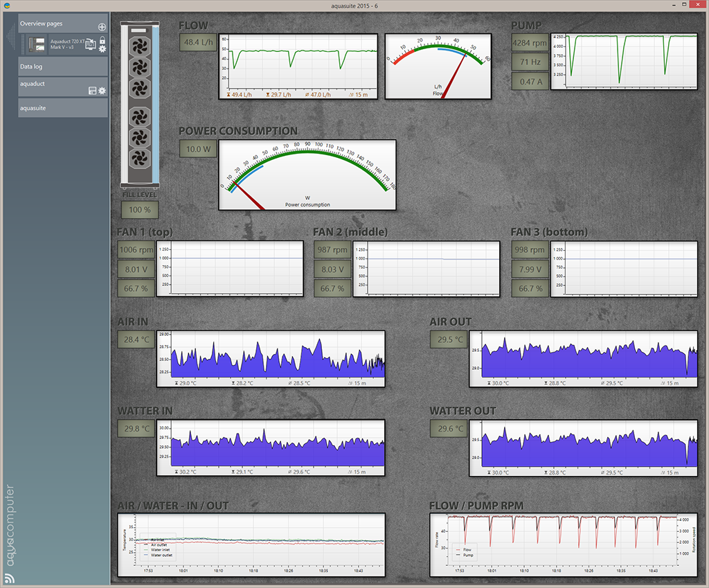Select the Aquaduct 720 XT page thumbnail

coord(37,44)
